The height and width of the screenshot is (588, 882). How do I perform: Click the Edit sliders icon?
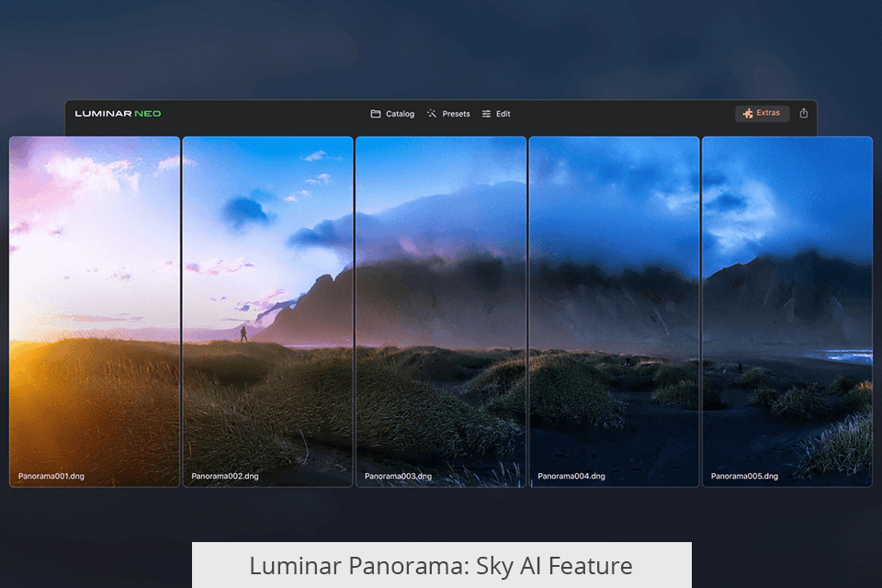pyautogui.click(x=486, y=114)
